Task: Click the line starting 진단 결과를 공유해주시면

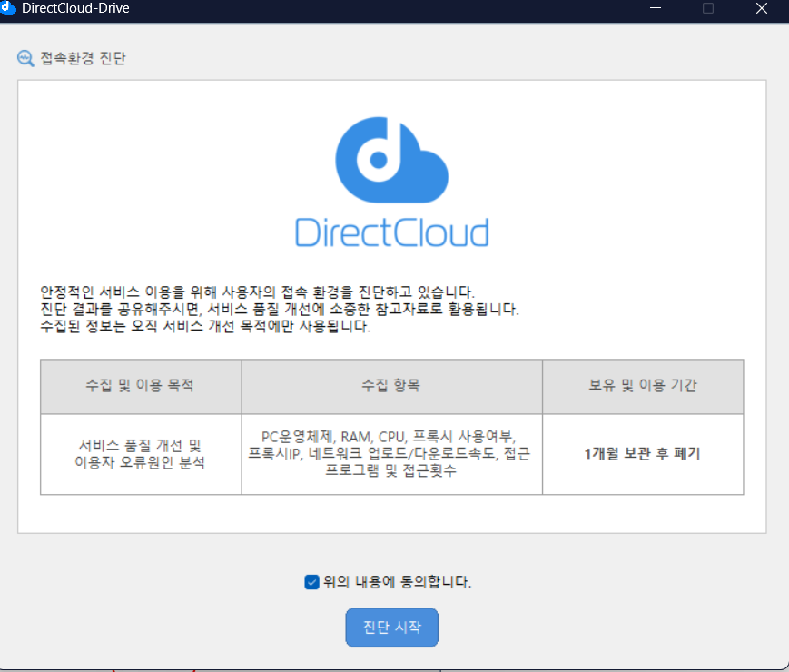Action: tap(280, 309)
